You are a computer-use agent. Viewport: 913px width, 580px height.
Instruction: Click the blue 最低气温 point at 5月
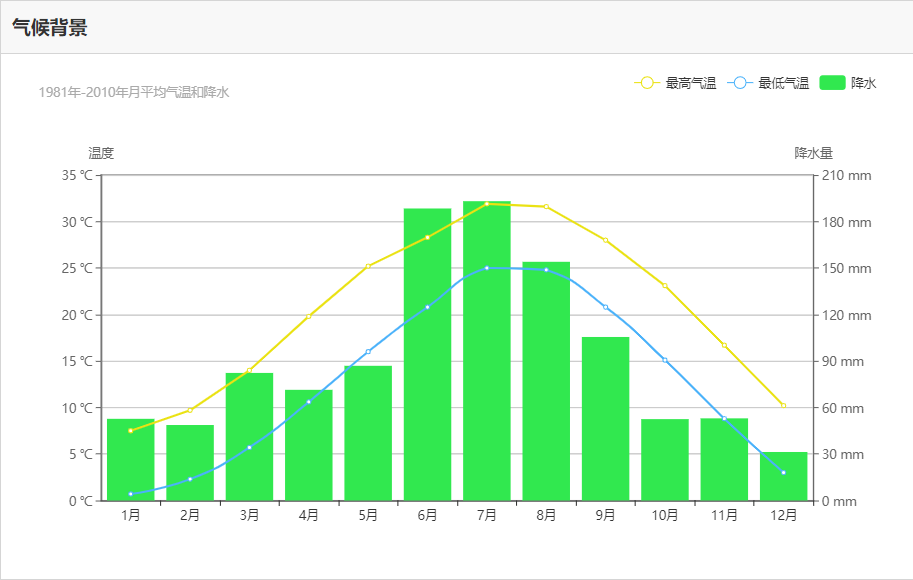point(368,352)
